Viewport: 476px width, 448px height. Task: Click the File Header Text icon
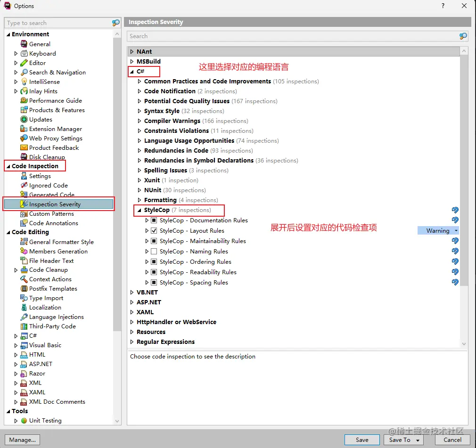[x=24, y=261]
